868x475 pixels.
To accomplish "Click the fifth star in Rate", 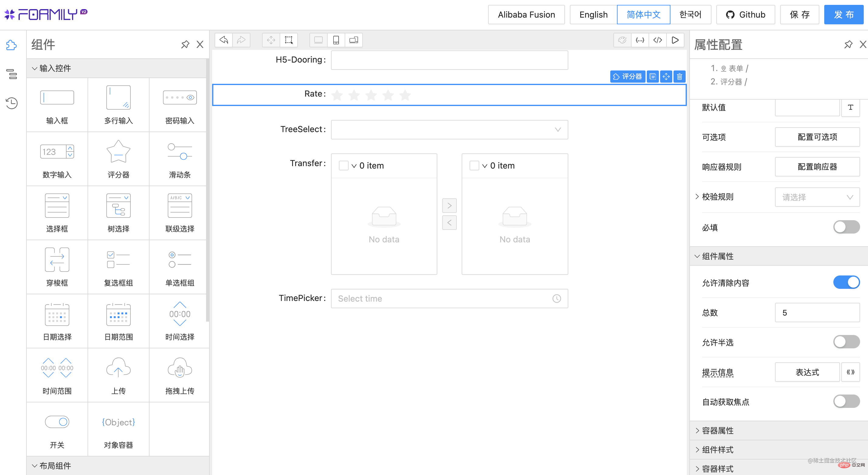I will [405, 95].
